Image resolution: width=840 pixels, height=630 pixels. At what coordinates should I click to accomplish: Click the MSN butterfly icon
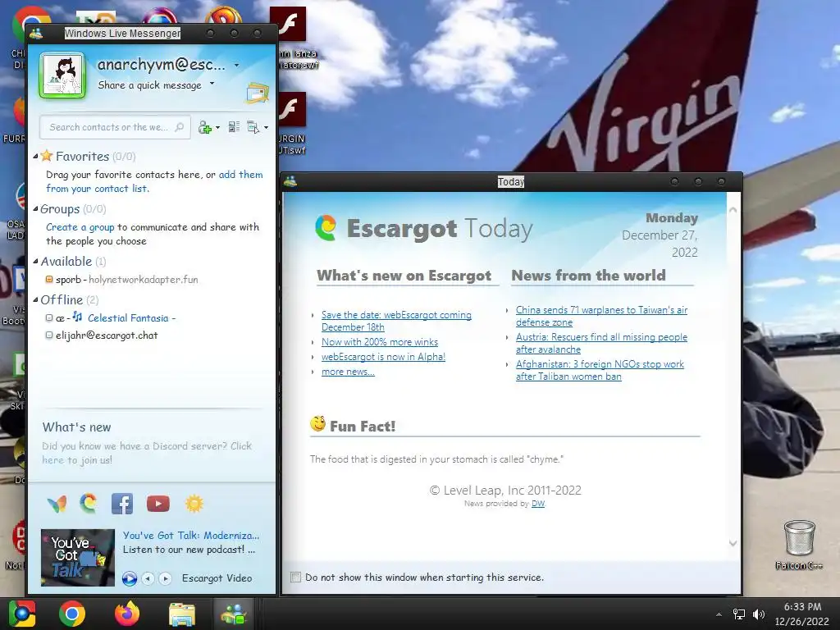[57, 504]
